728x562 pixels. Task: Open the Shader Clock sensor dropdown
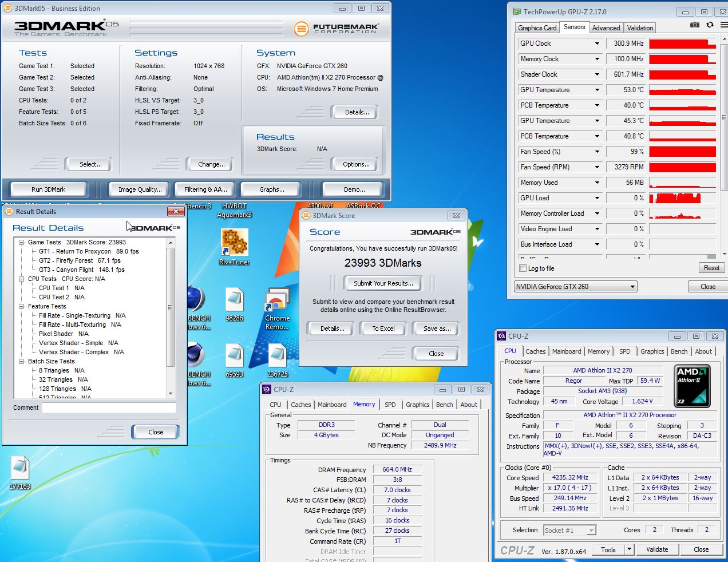click(x=597, y=74)
